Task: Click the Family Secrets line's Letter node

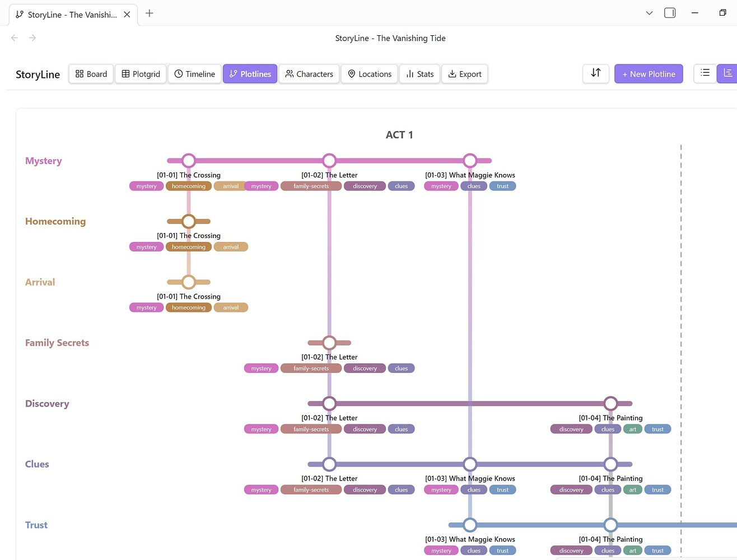Action: 329,343
